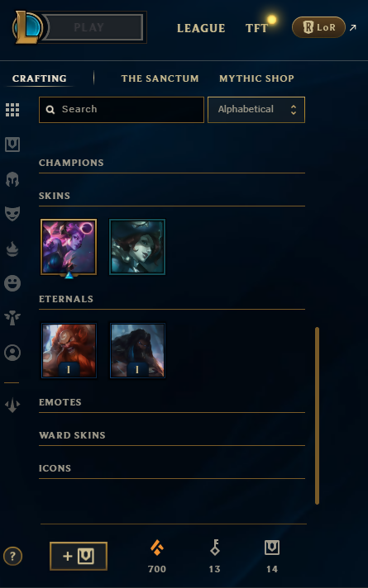Click the add chest purchase button
This screenshot has width=368, height=588.
(x=79, y=556)
